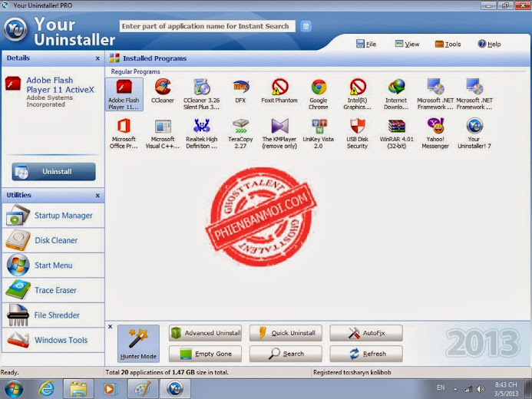Open Internet Explorer from taskbar
The height and width of the screenshot is (399, 532).
coord(46,388)
